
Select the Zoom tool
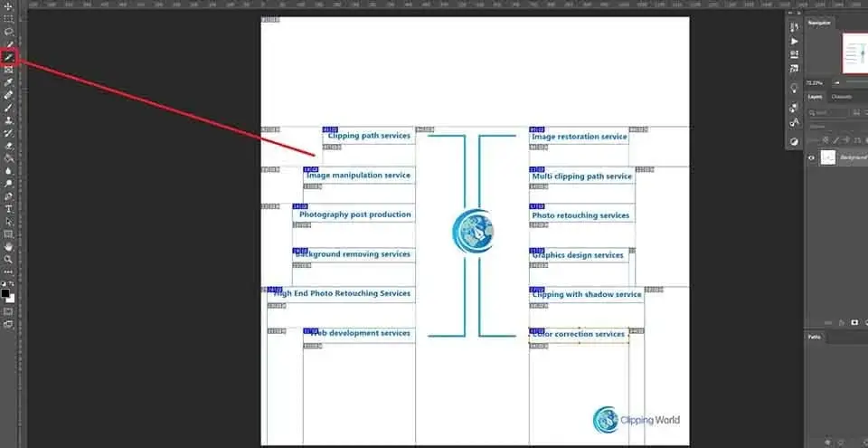[x=8, y=259]
